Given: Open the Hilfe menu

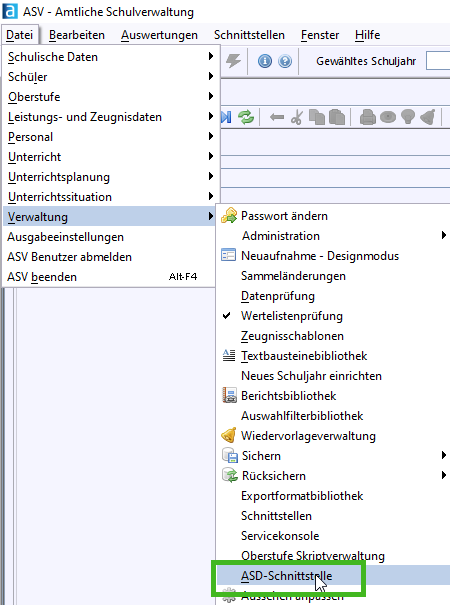Looking at the screenshot, I should click(x=367, y=35).
